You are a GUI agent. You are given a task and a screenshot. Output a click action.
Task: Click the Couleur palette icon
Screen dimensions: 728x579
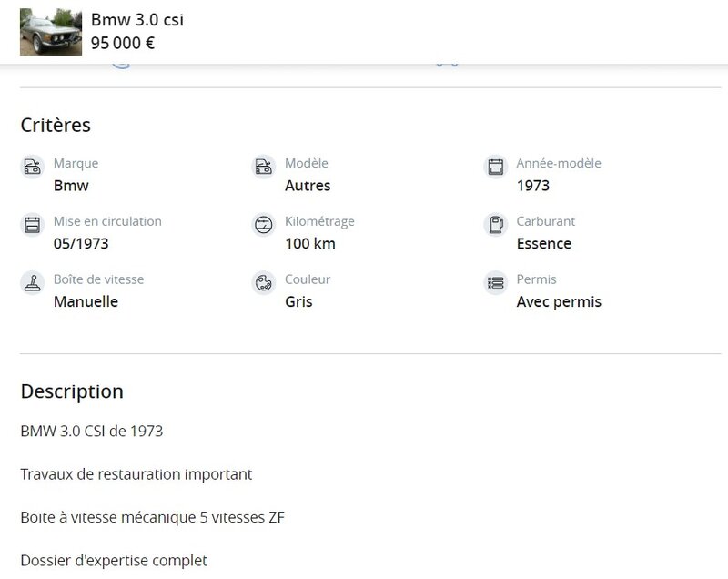(x=263, y=282)
